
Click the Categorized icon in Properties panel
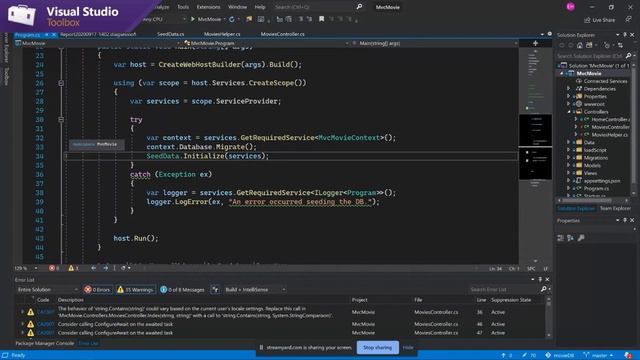(x=560, y=238)
